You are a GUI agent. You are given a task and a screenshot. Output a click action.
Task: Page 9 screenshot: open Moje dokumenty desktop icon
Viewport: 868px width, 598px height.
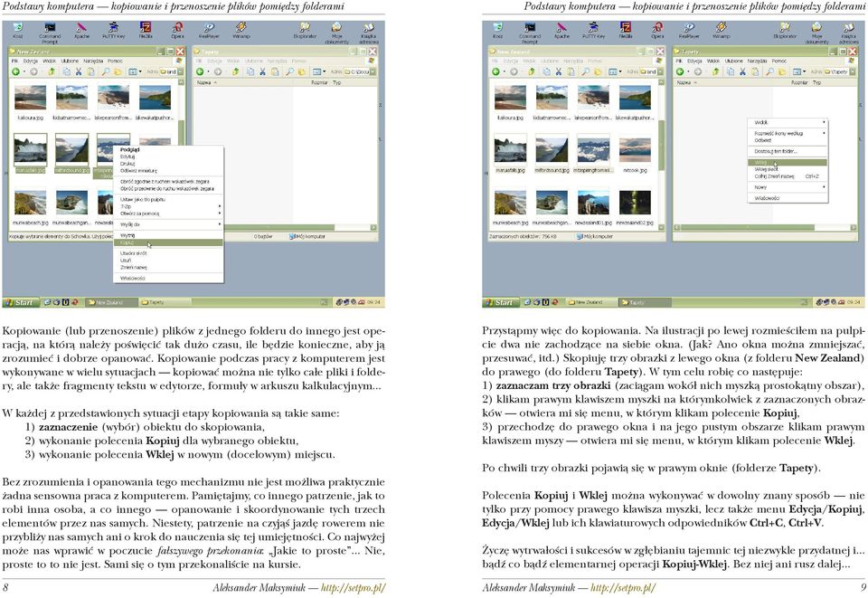(816, 33)
